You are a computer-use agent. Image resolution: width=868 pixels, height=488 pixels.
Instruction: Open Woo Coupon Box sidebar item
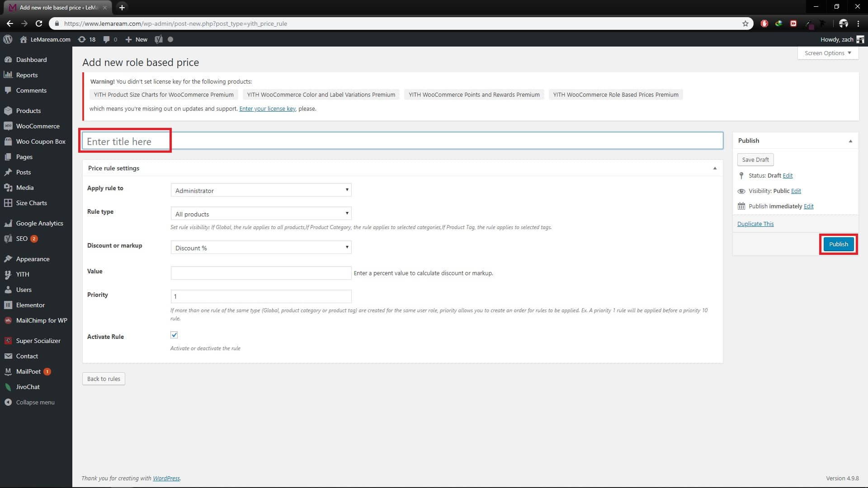tap(41, 141)
